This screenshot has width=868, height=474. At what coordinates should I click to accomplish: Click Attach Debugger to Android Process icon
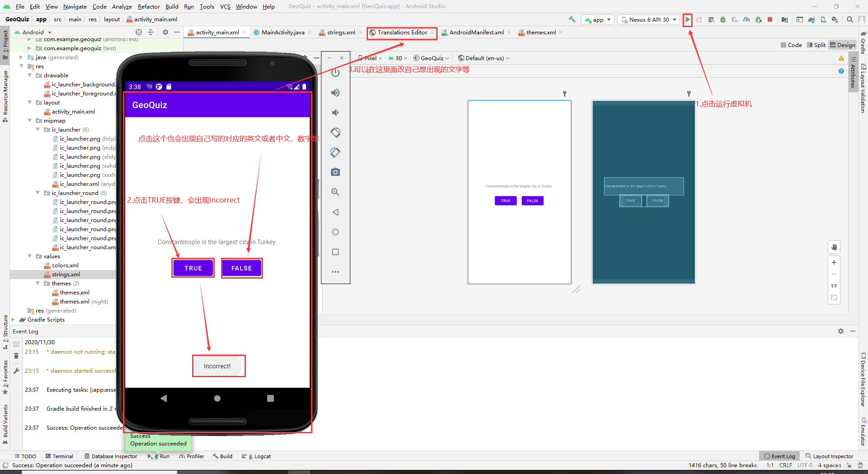(x=759, y=19)
